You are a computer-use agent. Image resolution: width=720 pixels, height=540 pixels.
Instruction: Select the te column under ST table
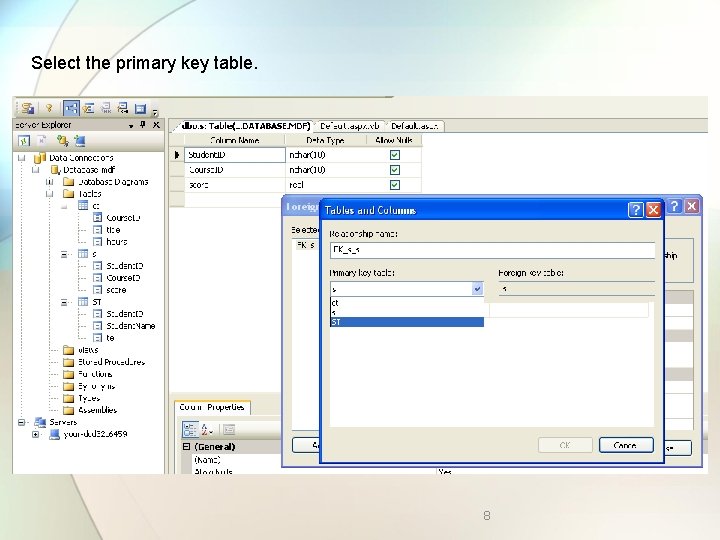[x=110, y=338]
